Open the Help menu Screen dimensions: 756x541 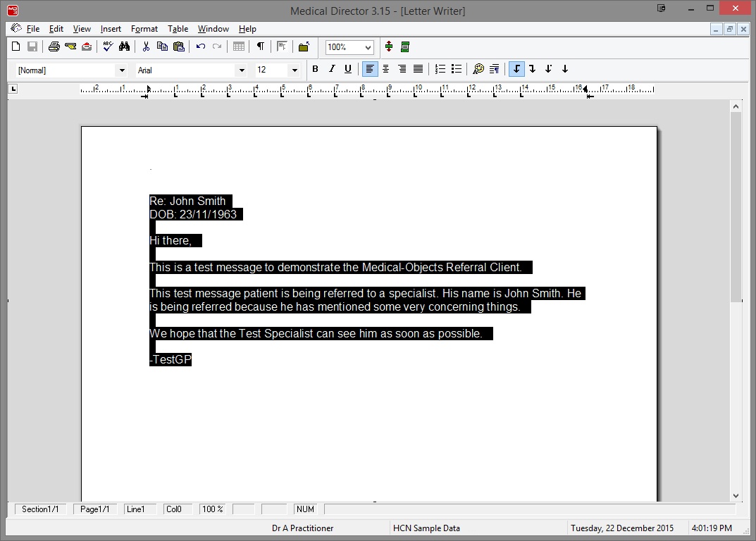tap(247, 29)
